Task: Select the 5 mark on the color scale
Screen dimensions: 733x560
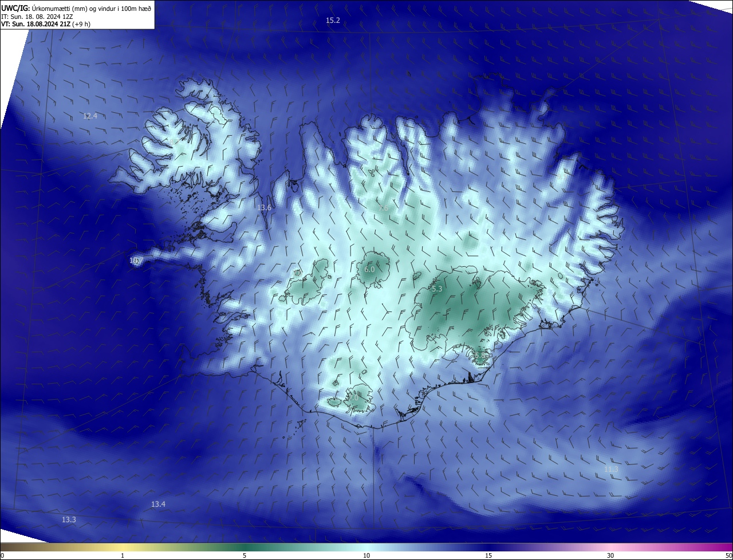Action: (x=245, y=555)
